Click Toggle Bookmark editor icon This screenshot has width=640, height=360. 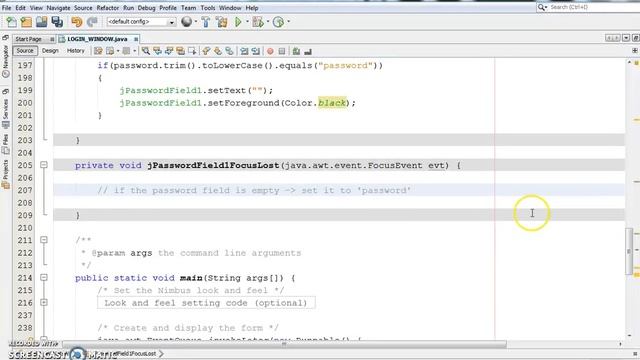coord(229,51)
